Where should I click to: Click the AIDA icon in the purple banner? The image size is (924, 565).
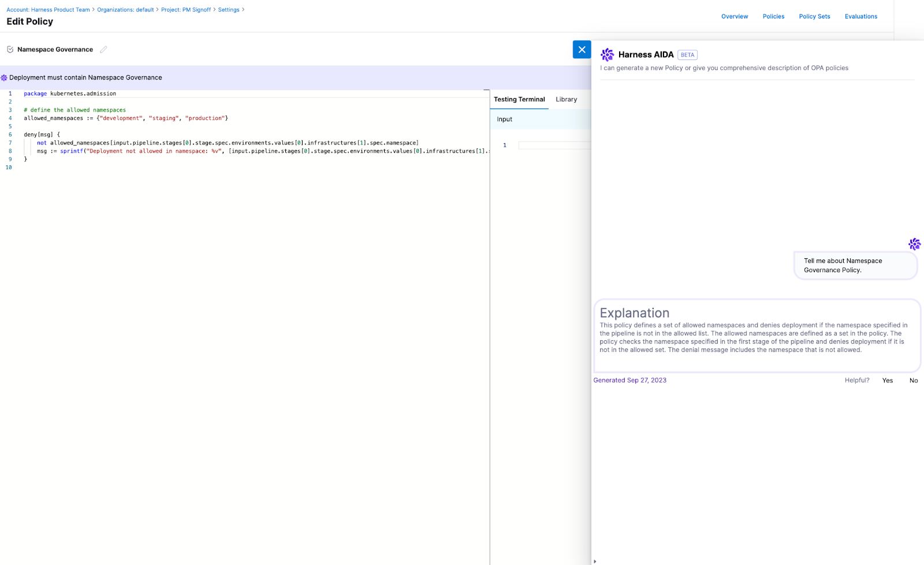coord(4,78)
